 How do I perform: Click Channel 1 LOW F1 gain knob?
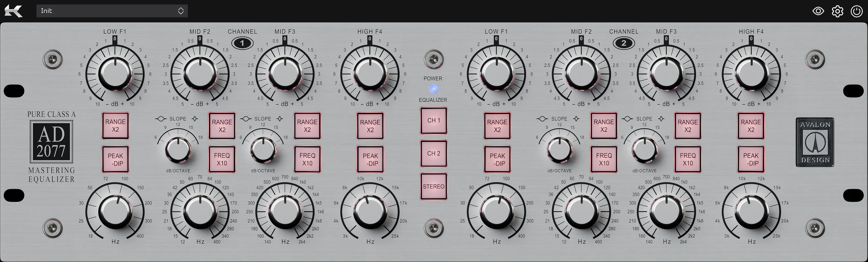[x=115, y=74]
